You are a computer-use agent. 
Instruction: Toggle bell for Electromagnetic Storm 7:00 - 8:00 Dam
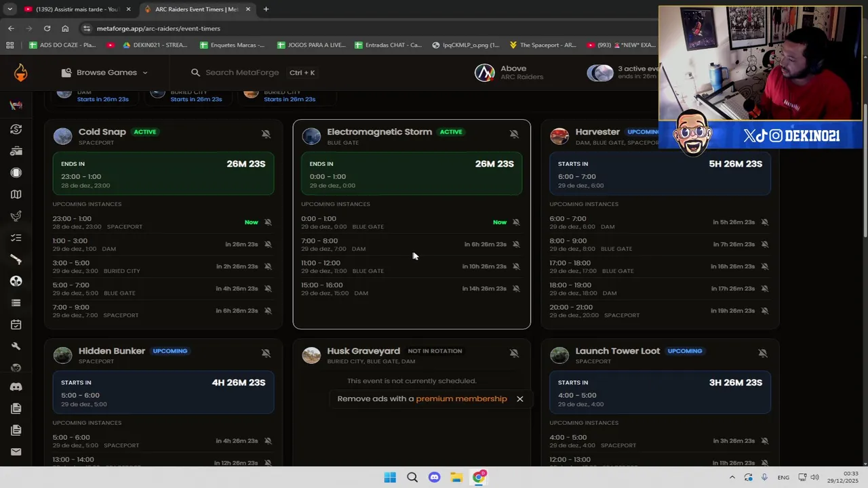516,245
